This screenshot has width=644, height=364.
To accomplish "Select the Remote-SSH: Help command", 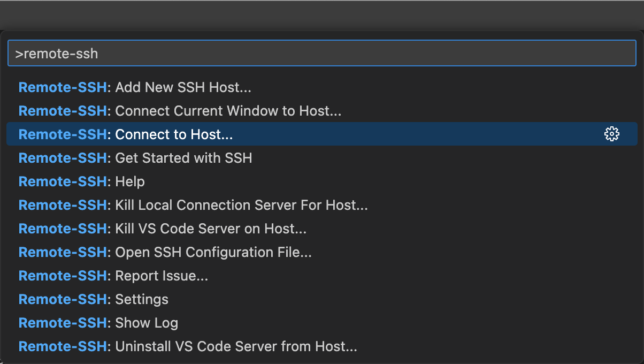I will coord(130,181).
